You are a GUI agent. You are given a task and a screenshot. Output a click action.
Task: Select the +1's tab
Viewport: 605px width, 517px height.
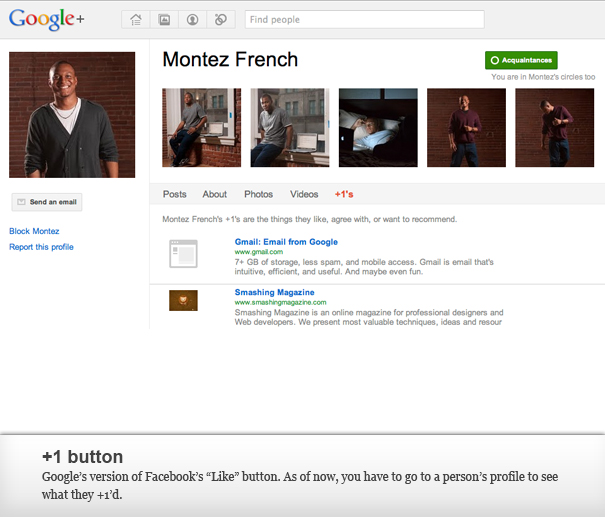point(347,194)
